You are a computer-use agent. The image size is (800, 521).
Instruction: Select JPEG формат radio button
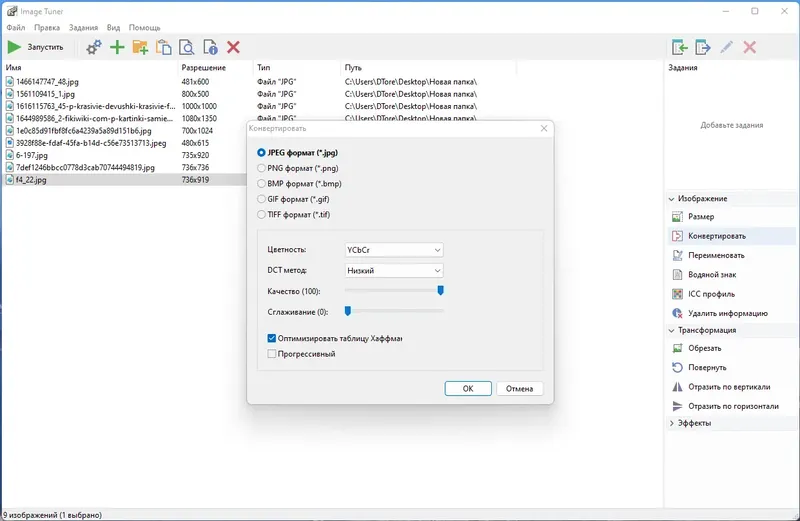tap(261, 153)
